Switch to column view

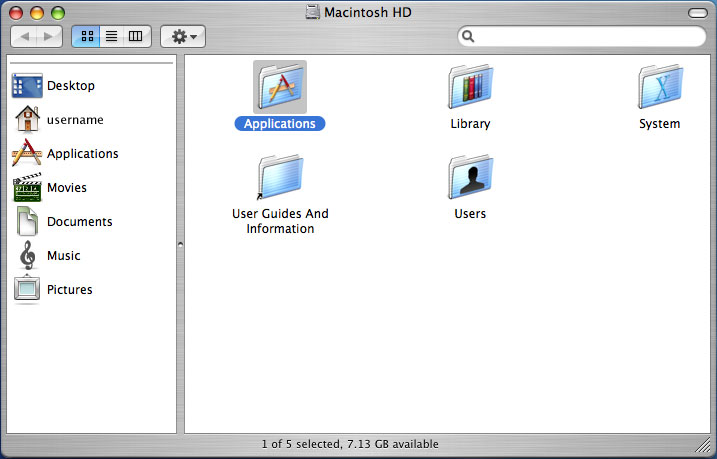(x=135, y=36)
